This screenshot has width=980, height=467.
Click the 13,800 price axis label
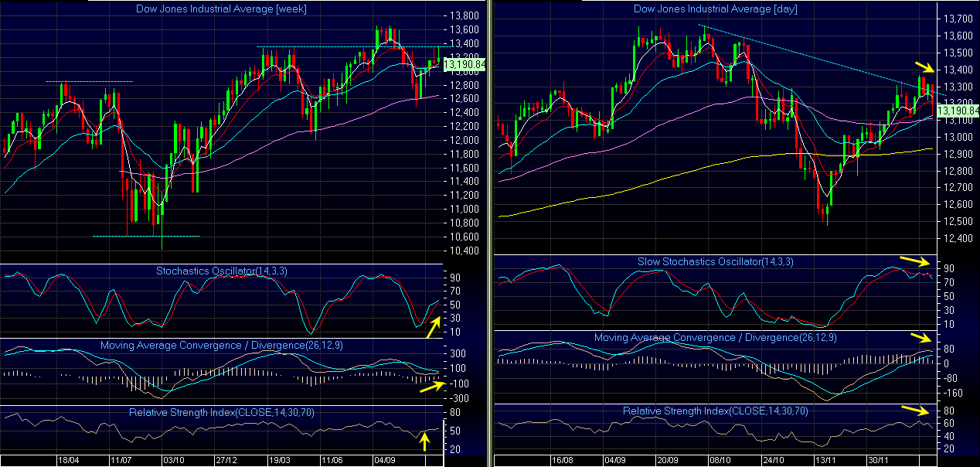click(463, 15)
